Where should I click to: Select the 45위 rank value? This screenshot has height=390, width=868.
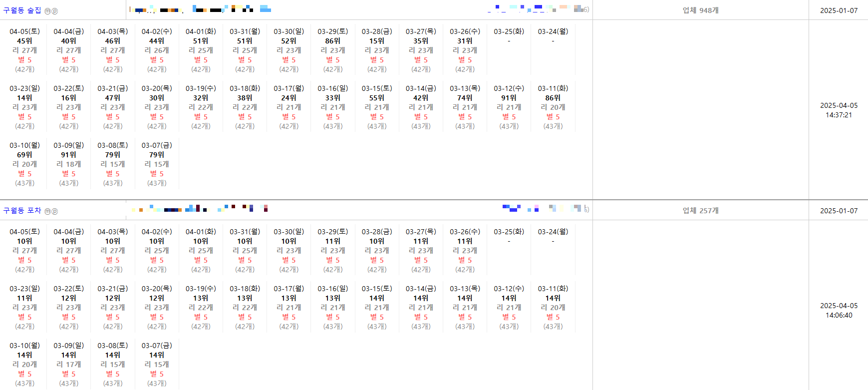tap(25, 41)
